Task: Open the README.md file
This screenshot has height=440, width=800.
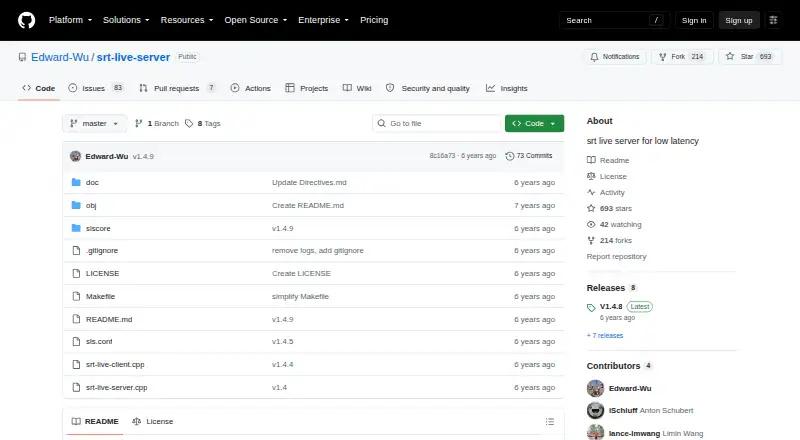Action: 109,320
